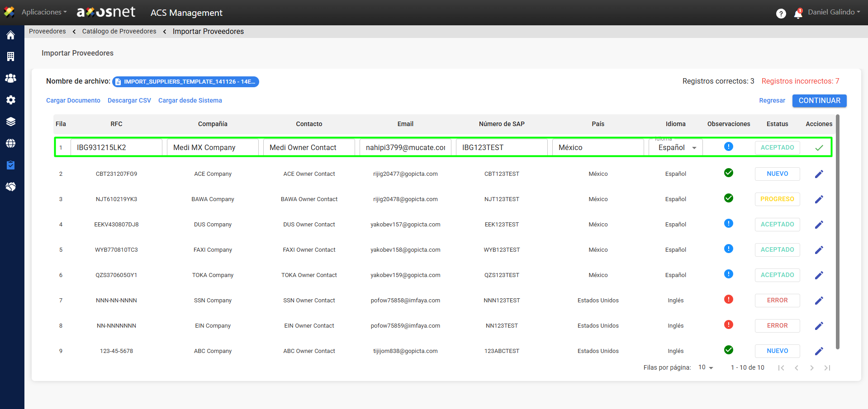Viewport: 868px width, 409px height.
Task: Click the globe icon in sidebar
Action: 11,143
